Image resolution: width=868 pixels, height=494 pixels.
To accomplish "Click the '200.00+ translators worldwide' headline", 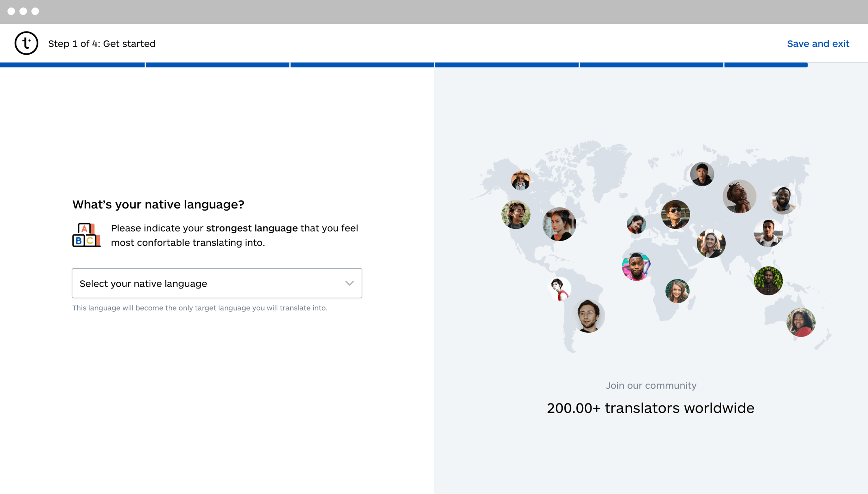I will (x=650, y=408).
